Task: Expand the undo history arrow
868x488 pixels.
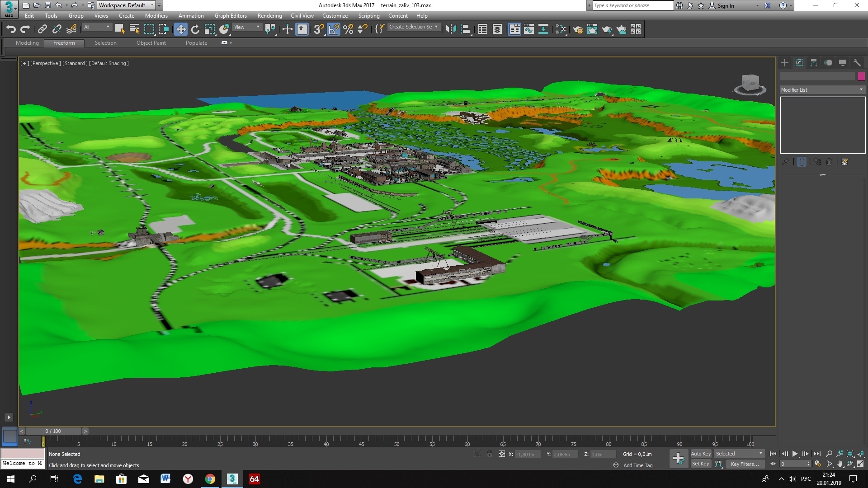Action: [66, 5]
